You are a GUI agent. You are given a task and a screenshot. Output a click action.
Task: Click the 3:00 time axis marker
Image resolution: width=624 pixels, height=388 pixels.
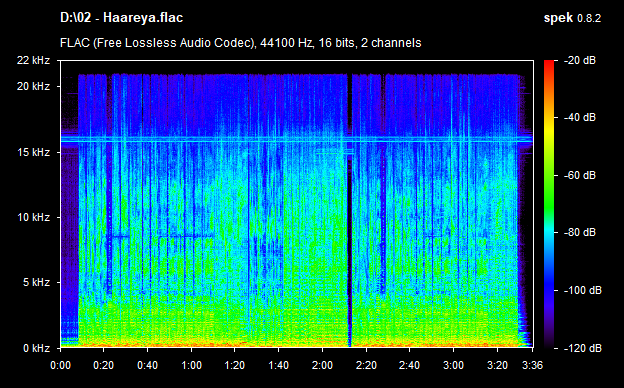(x=453, y=365)
